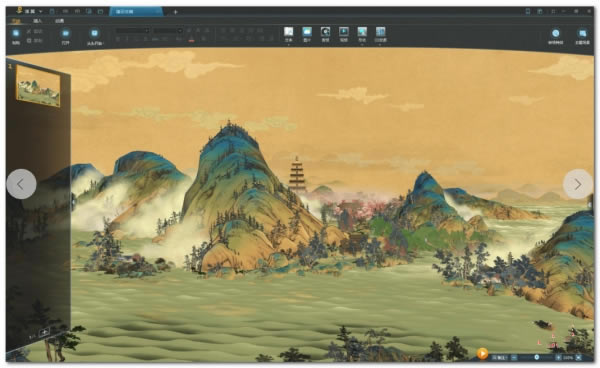Start the slideshow with the orange play button
600x368 pixels.
click(x=483, y=353)
